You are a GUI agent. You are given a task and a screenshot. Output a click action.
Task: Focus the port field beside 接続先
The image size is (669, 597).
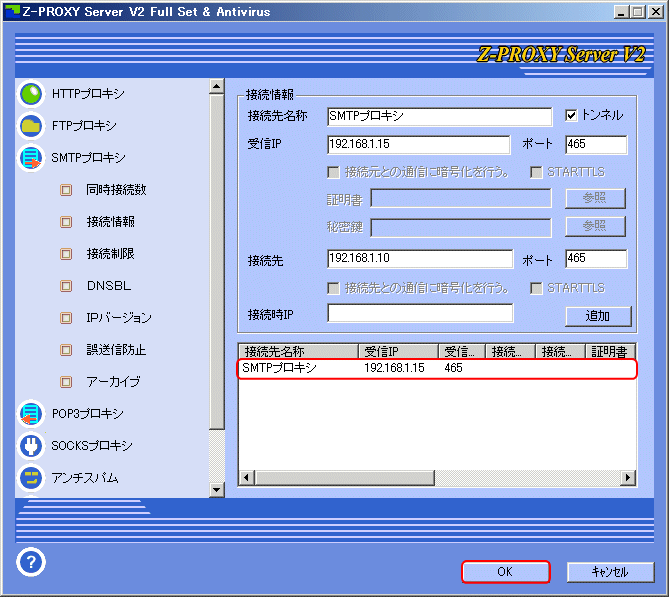click(x=596, y=259)
